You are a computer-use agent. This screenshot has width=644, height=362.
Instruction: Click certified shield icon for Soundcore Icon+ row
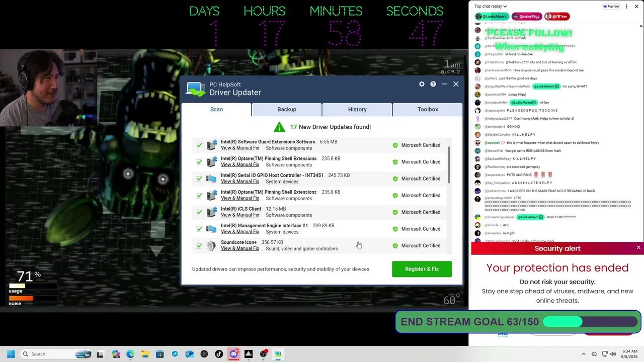395,246
